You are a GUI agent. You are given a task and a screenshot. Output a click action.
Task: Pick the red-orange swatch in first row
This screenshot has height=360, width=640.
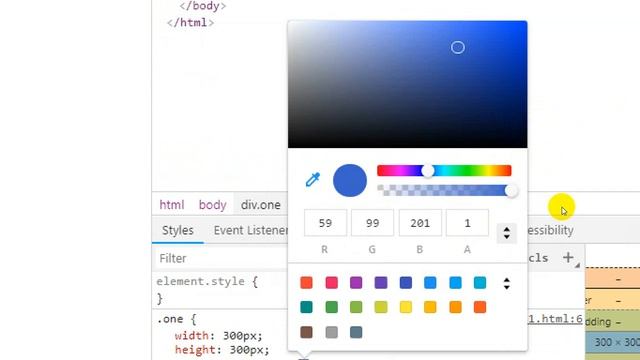tap(306, 282)
